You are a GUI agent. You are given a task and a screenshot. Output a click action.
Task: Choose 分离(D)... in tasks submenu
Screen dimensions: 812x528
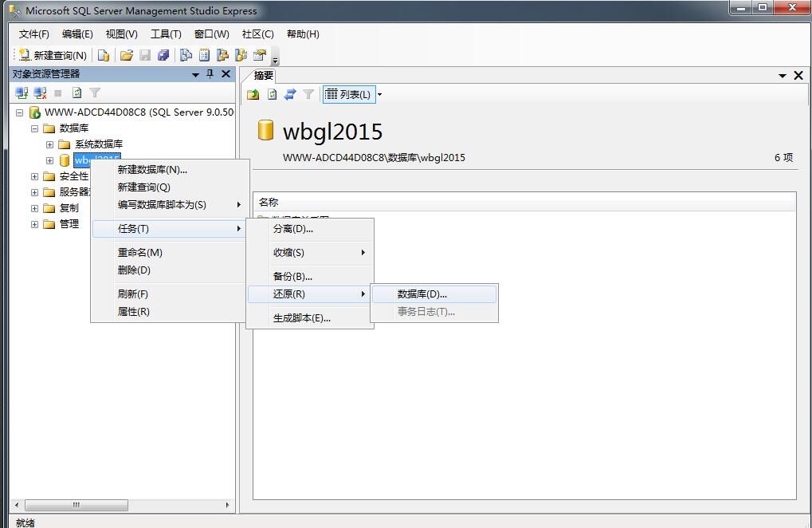[310, 228]
